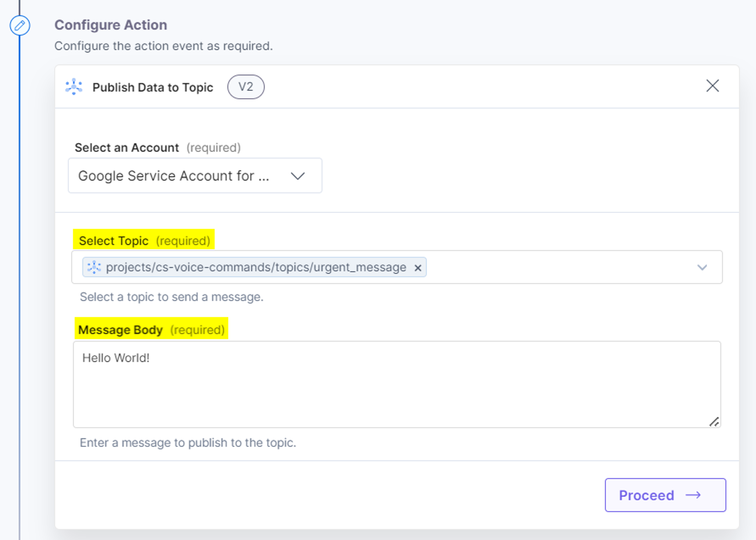Click into the Message Body text area
Screen dimensions: 756x540
(397, 384)
